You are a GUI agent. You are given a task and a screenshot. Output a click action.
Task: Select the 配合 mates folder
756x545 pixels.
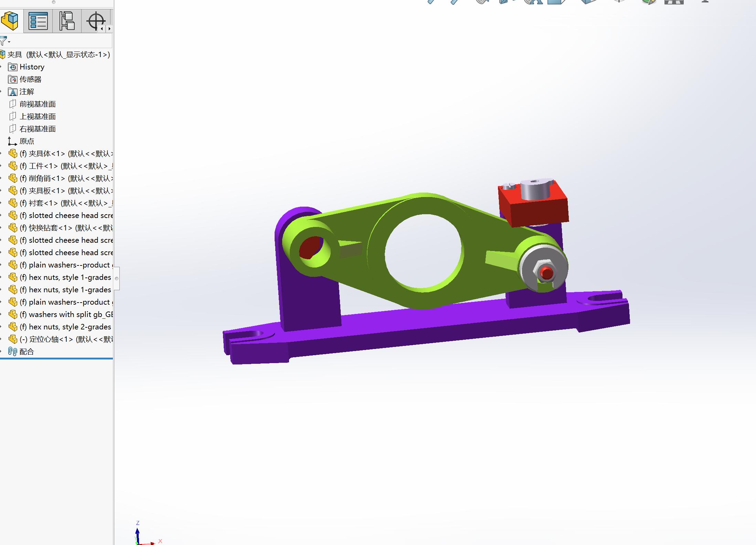click(26, 352)
